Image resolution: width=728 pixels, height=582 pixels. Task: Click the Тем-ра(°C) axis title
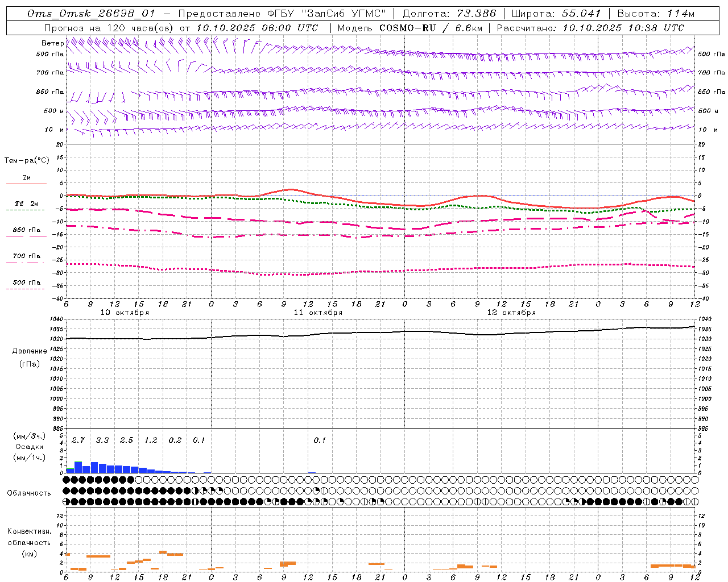tap(27, 161)
